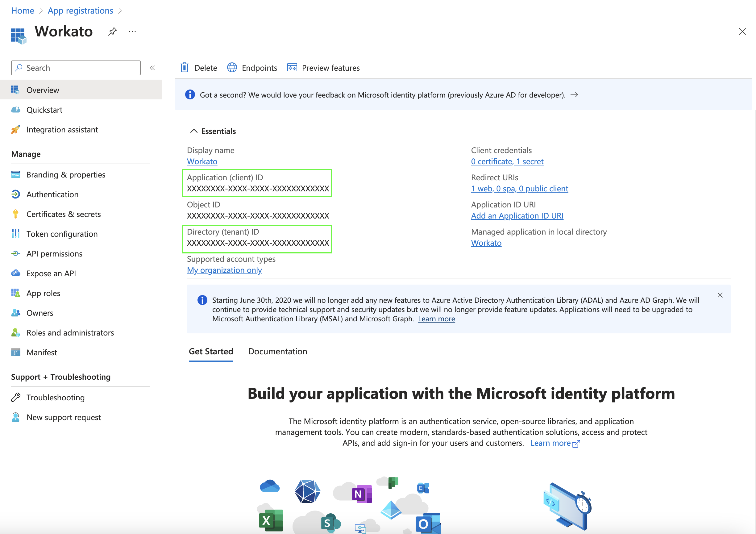
Task: Collapse the Essentials section
Action: [193, 131]
